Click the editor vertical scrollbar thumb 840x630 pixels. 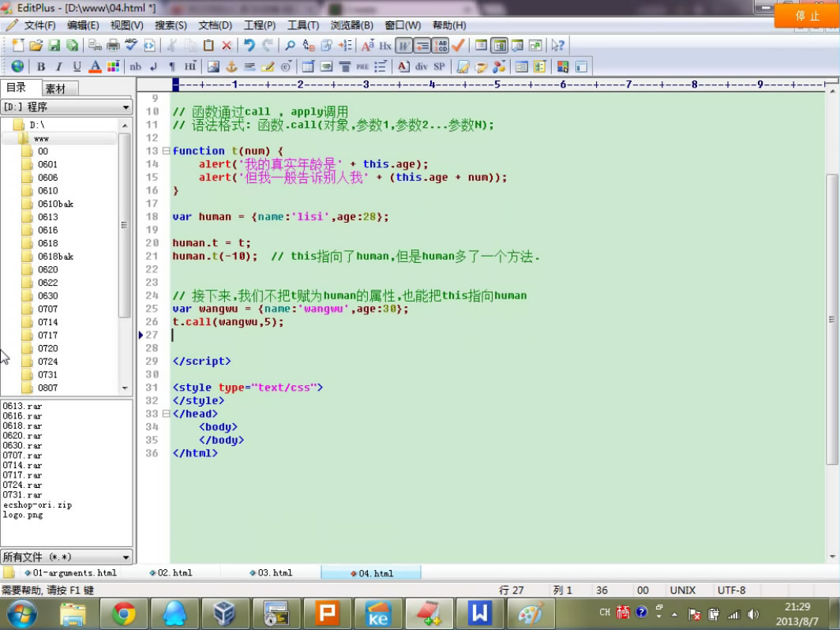pos(832,319)
